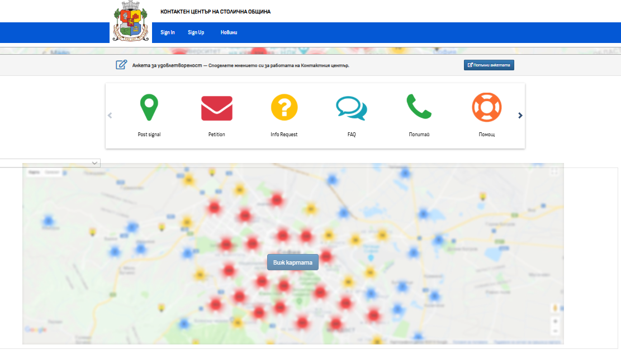Screen dimensions: 621x364
Task: Advance carousel with right arrow chevron
Action: point(520,116)
